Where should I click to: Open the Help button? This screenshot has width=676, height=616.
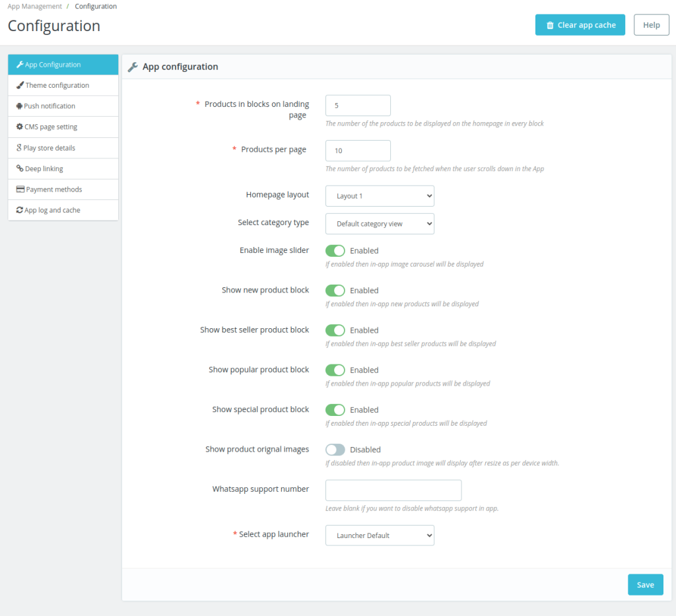click(651, 25)
